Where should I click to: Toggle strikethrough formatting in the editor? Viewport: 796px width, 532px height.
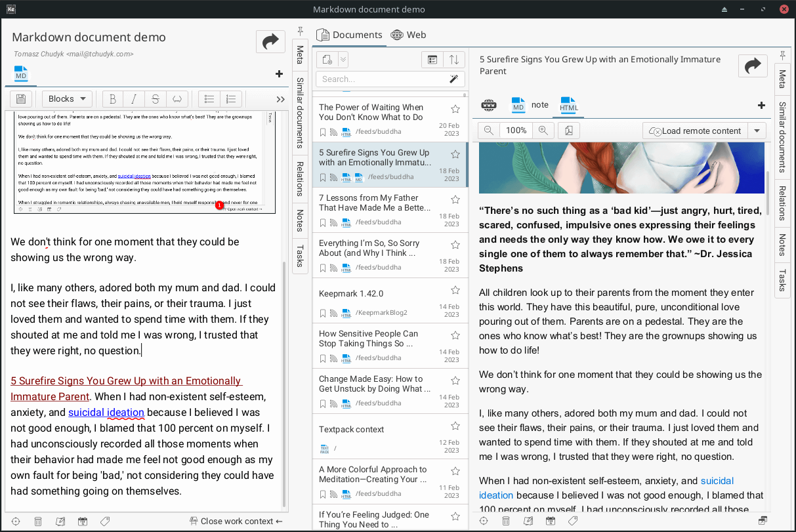(156, 99)
